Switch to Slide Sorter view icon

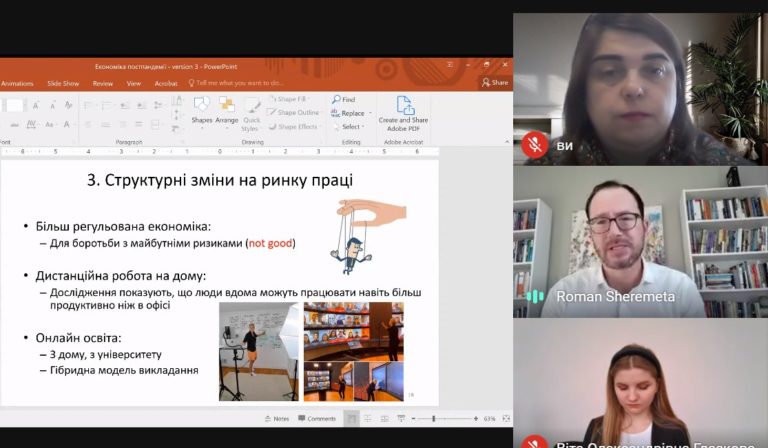[x=368, y=419]
